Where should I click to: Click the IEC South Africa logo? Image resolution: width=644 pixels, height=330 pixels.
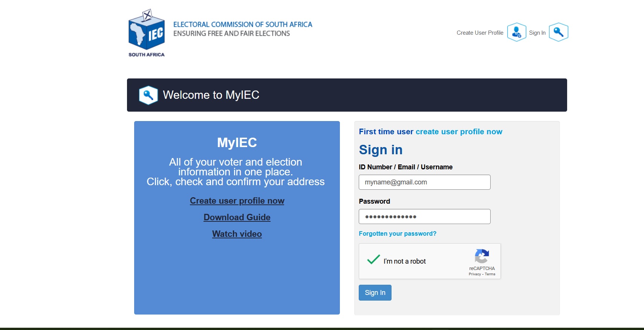pos(147,33)
